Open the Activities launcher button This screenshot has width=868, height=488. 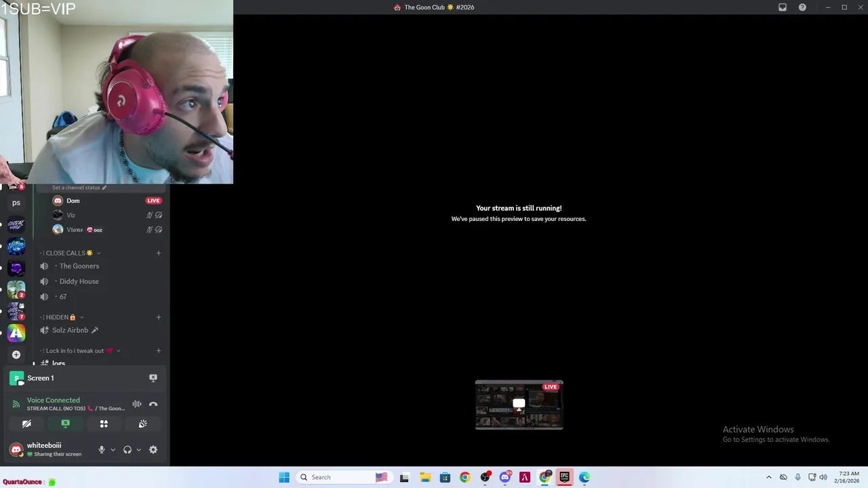104,424
